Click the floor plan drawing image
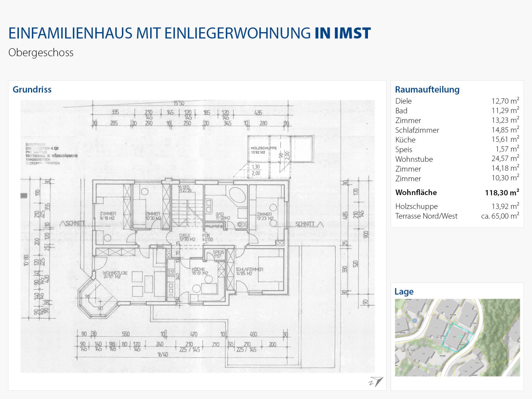Viewport: 532px width, 399px height. (198, 236)
